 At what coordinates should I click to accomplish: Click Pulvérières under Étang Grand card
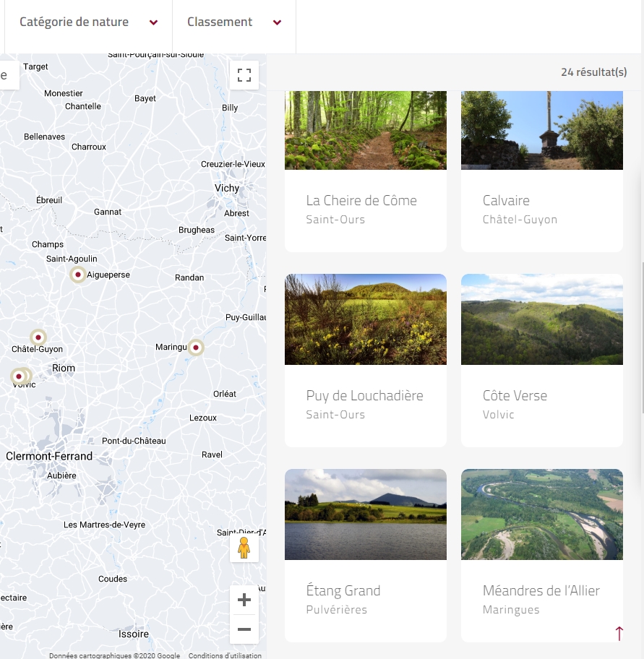pyautogui.click(x=337, y=609)
